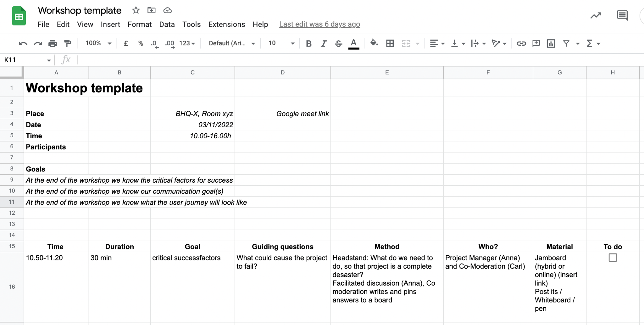Open the View menu

(85, 24)
